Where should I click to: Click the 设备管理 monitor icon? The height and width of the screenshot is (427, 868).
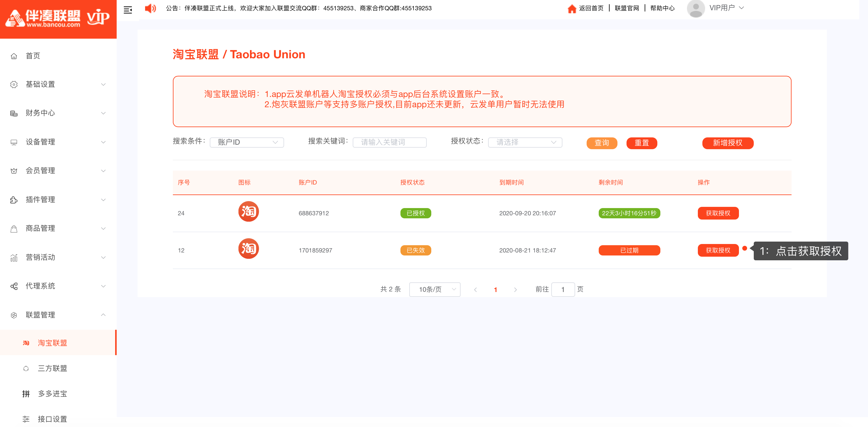click(x=14, y=142)
